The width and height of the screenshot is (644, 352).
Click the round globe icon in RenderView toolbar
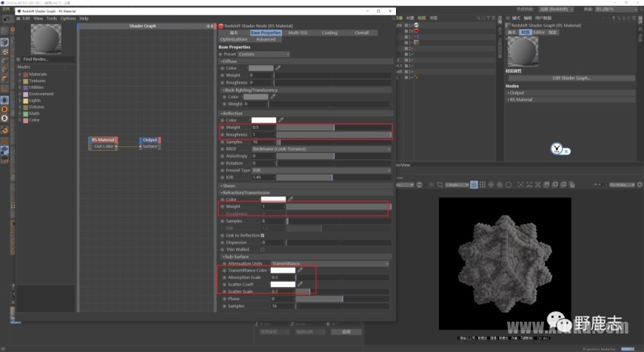pyautogui.click(x=419, y=185)
